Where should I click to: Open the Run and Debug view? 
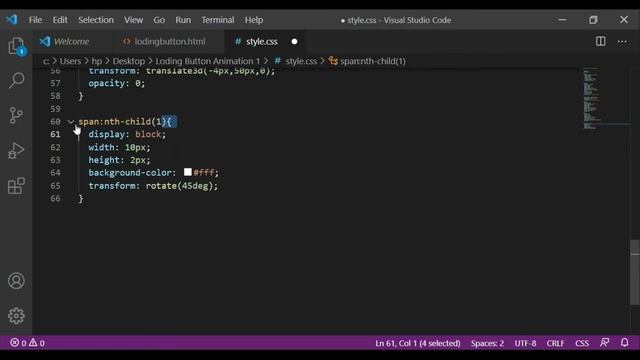click(16, 151)
